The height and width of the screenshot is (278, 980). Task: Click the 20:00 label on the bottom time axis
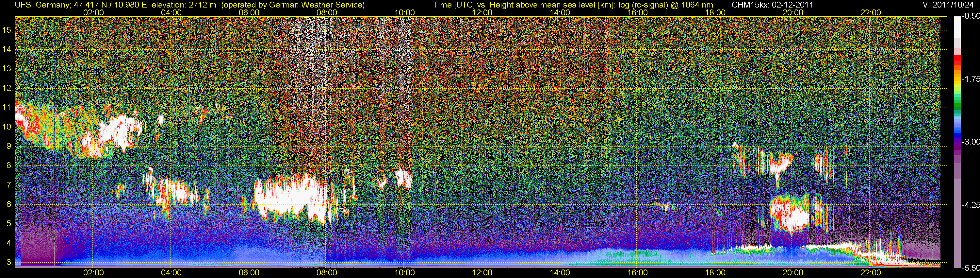[x=793, y=273]
